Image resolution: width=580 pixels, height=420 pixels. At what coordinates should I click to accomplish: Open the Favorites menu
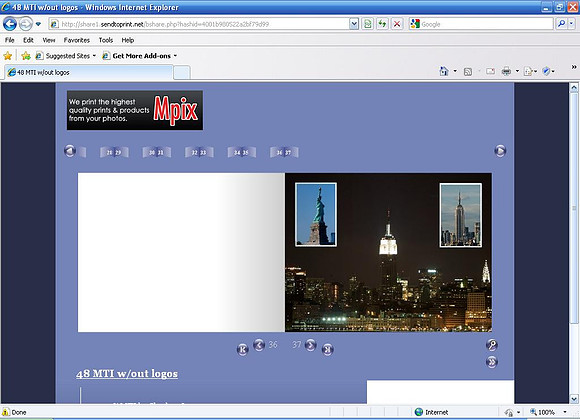click(77, 40)
